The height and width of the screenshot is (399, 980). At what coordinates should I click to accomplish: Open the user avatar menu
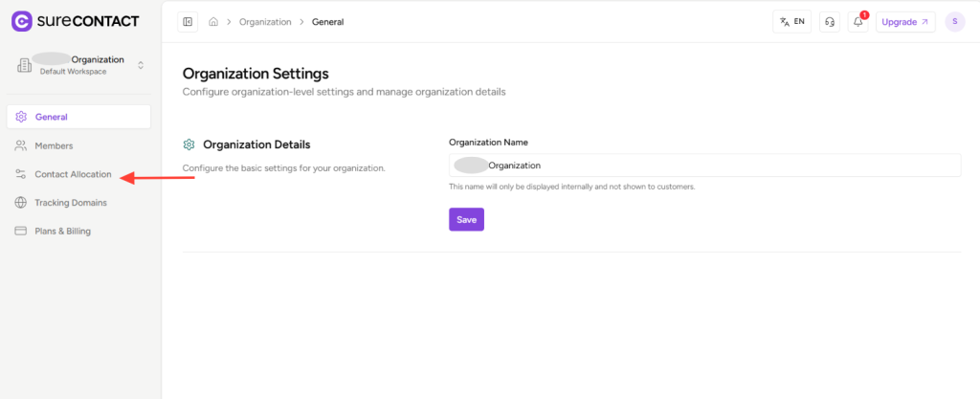tap(954, 22)
